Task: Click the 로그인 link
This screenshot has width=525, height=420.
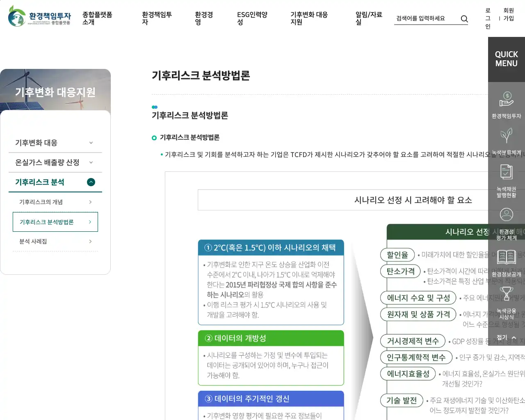Action: (488, 18)
